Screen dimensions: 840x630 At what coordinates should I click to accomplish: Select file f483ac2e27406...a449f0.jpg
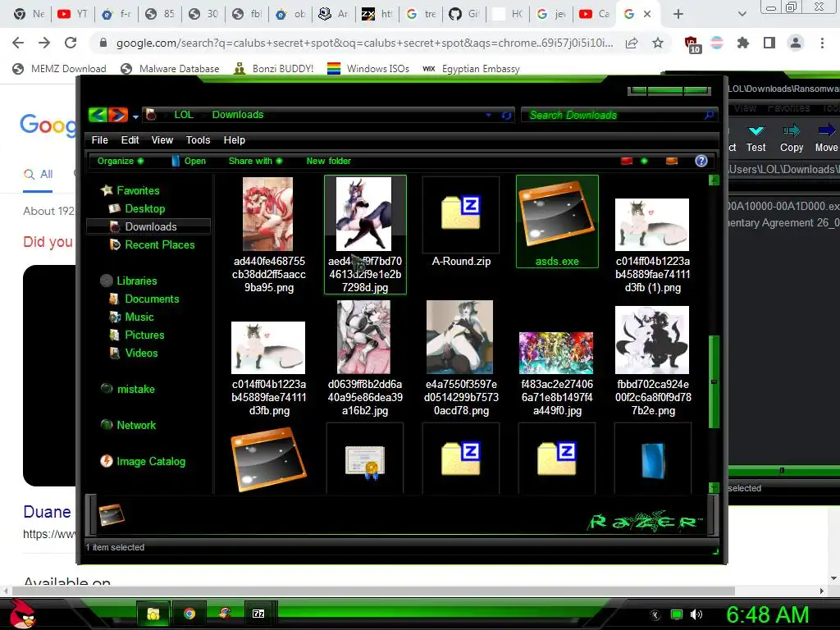tap(557, 374)
